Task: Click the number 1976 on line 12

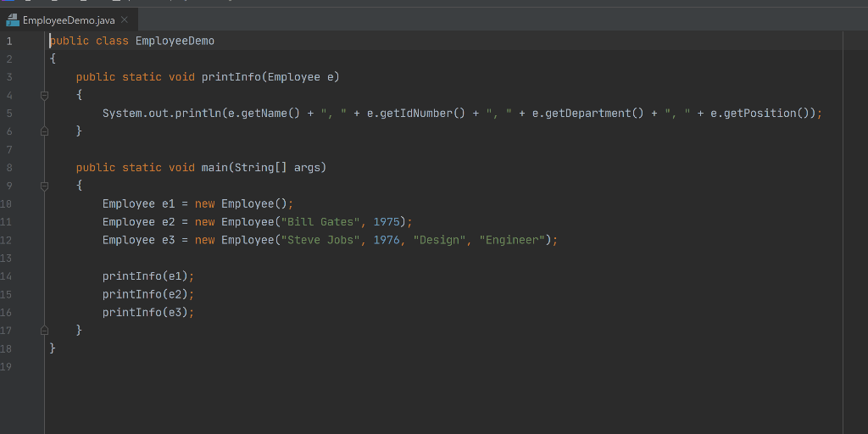Action: 387,240
